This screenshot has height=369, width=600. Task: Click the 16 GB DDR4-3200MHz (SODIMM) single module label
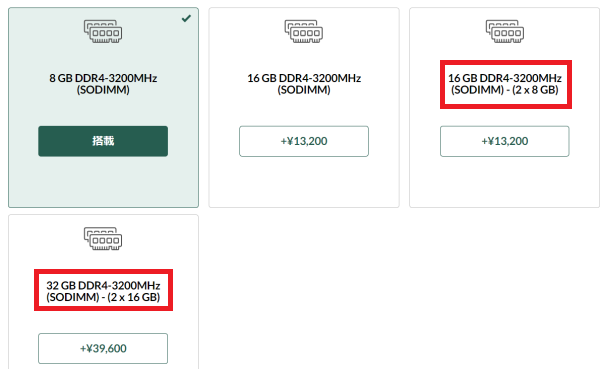click(304, 84)
